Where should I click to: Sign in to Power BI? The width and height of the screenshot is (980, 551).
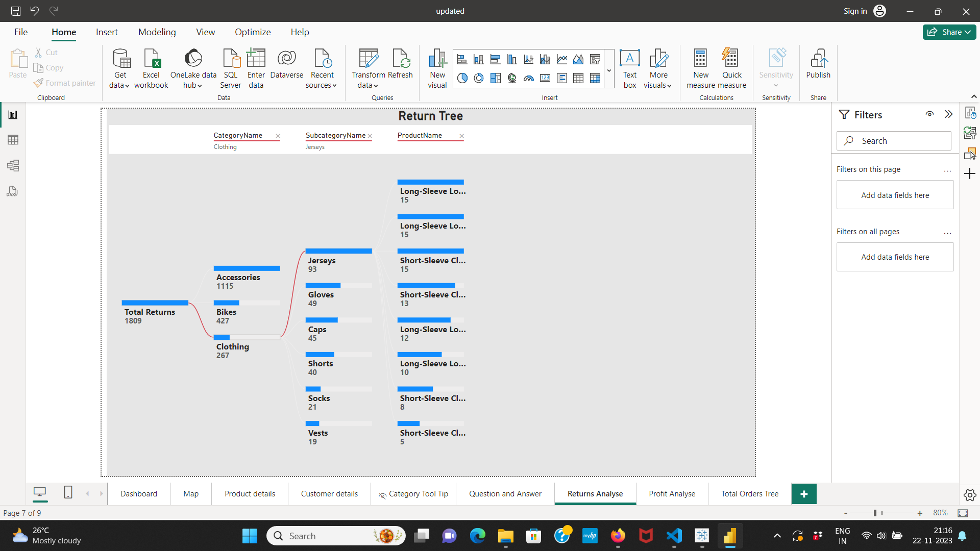click(x=855, y=11)
